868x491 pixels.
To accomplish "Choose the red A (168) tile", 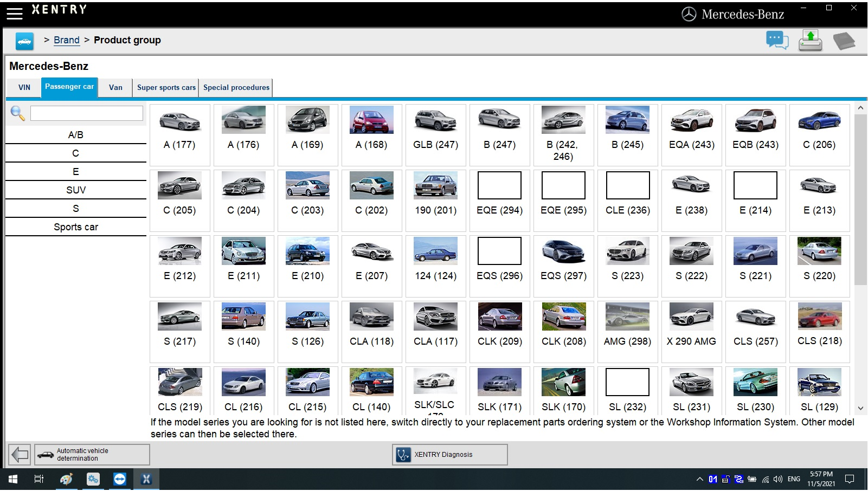I will point(372,135).
